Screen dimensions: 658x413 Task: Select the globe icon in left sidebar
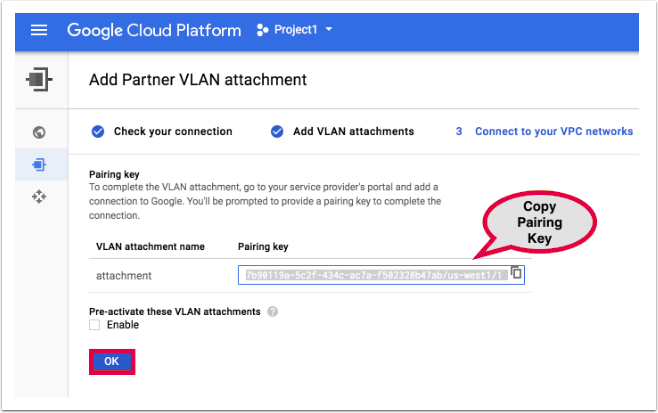[x=40, y=131]
